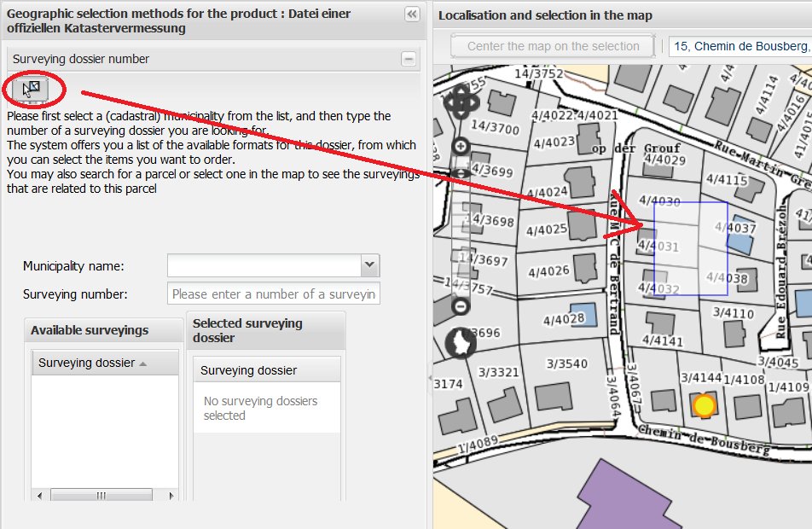Zoom out with the map minus button

[x=461, y=305]
